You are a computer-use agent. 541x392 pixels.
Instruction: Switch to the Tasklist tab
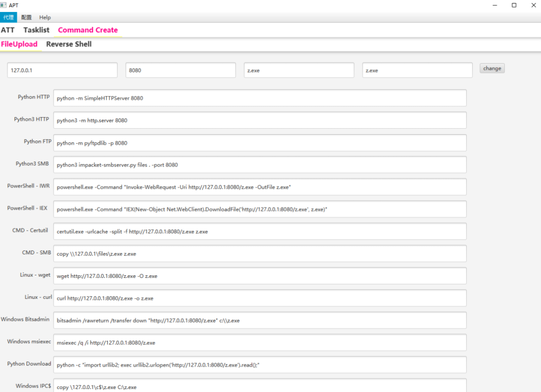click(x=36, y=30)
